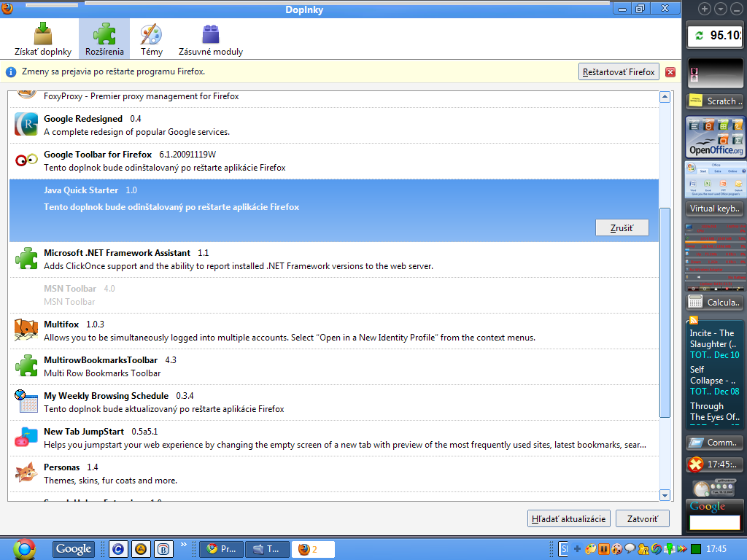Click the Zatvoriť button
The width and height of the screenshot is (747, 560).
(642, 518)
